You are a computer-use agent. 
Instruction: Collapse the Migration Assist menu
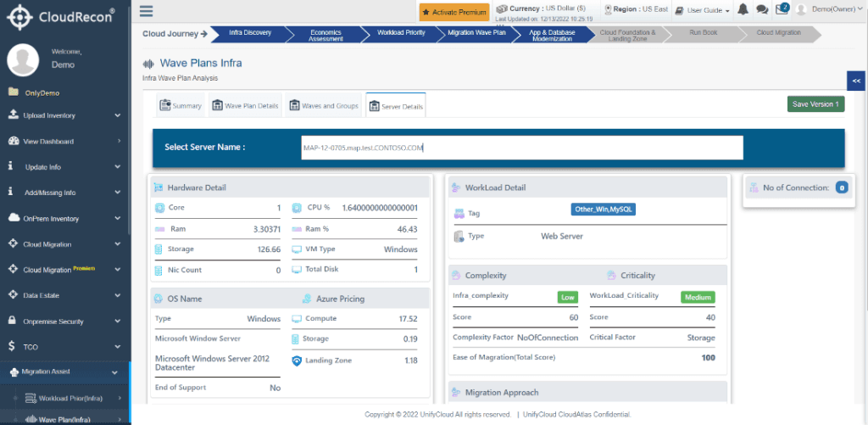coord(114,372)
